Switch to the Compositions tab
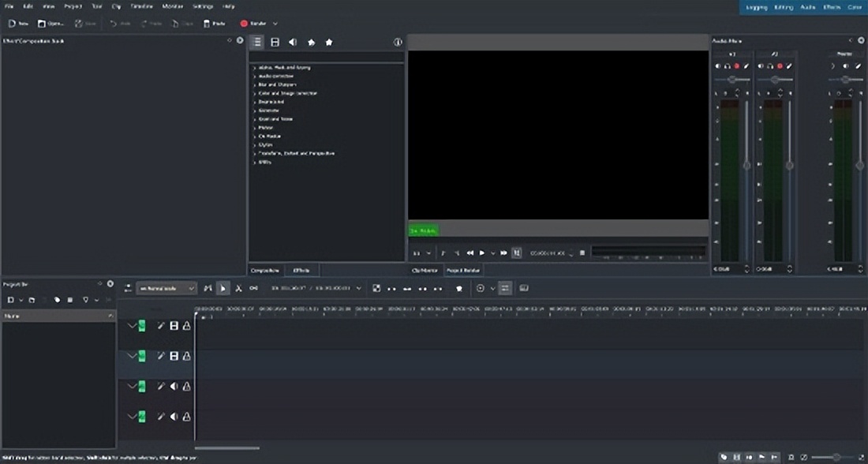Viewport: 868px width, 464px height. (x=265, y=271)
